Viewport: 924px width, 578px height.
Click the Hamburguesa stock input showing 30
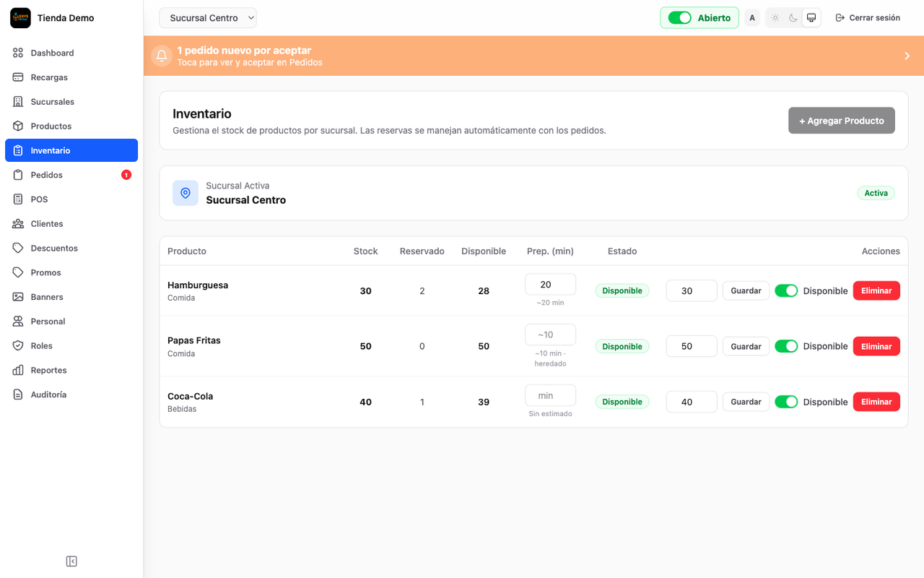pyautogui.click(x=692, y=290)
